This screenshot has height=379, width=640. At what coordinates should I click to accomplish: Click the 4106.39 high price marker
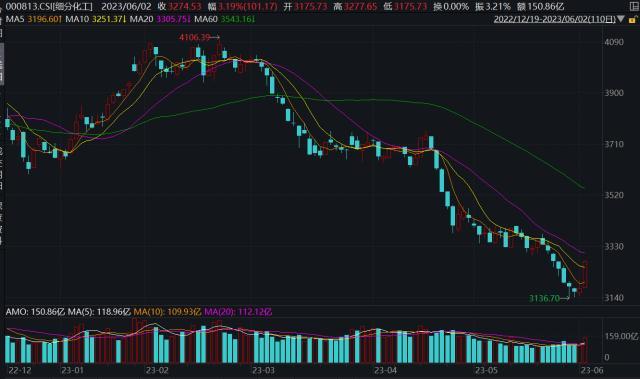coord(194,38)
